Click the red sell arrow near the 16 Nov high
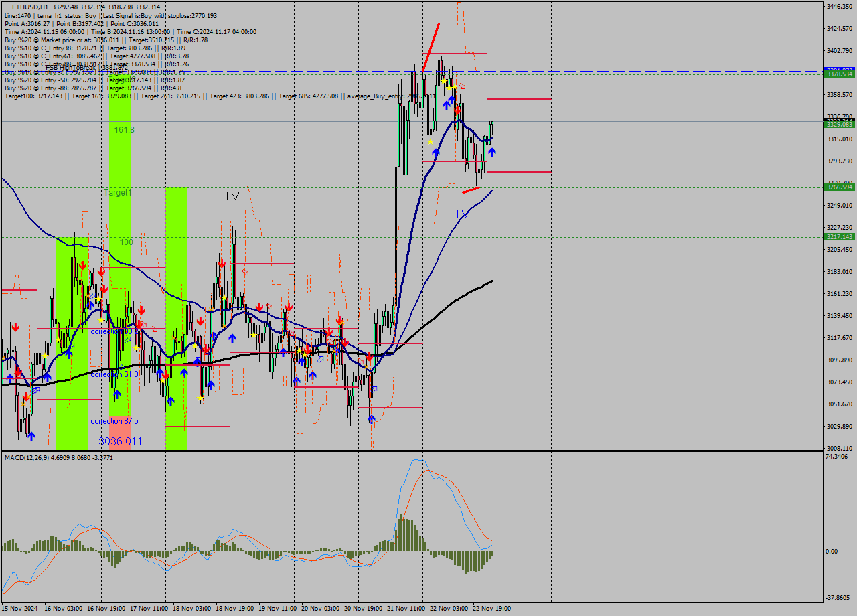This screenshot has width=857, height=616. point(82,265)
